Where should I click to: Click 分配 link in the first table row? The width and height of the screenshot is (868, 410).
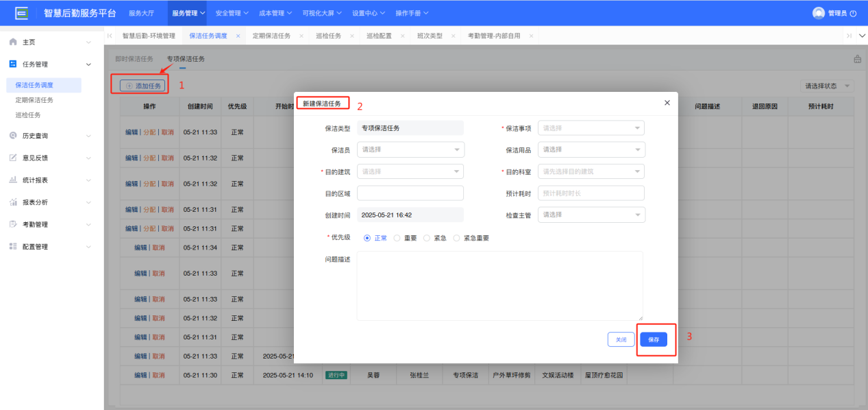[149, 132]
